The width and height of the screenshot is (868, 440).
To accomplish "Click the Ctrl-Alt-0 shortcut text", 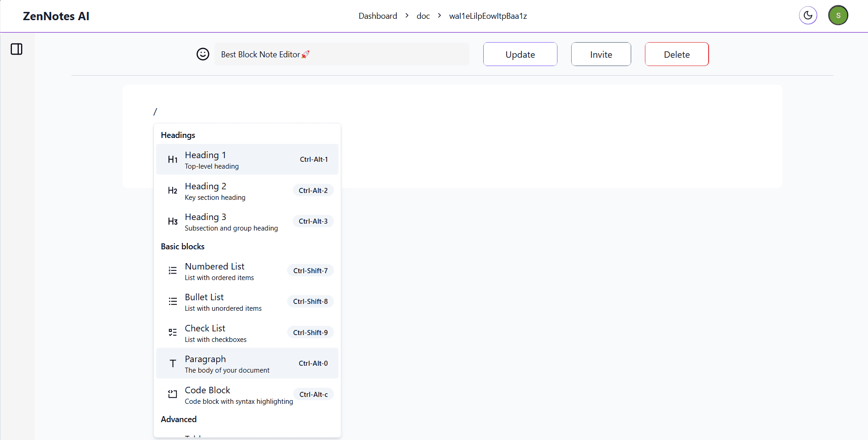I will click(313, 363).
